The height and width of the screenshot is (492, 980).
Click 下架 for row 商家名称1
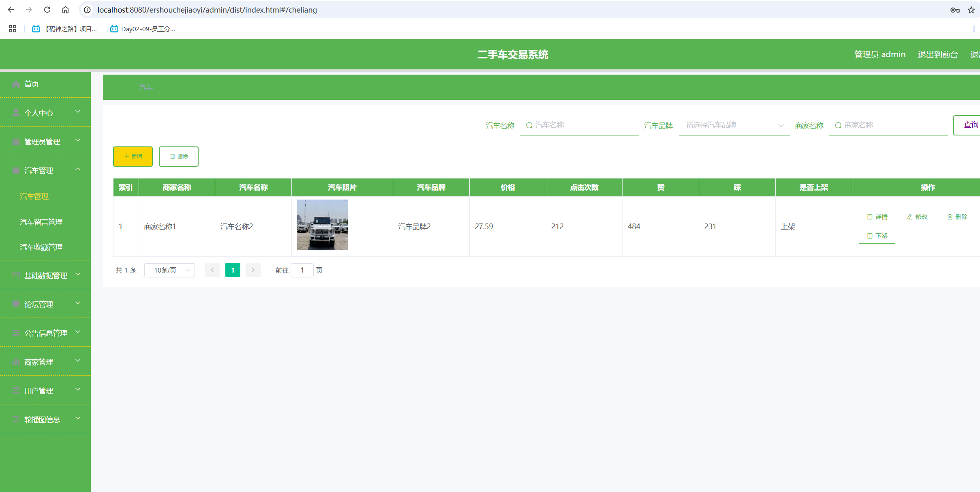[x=877, y=236]
